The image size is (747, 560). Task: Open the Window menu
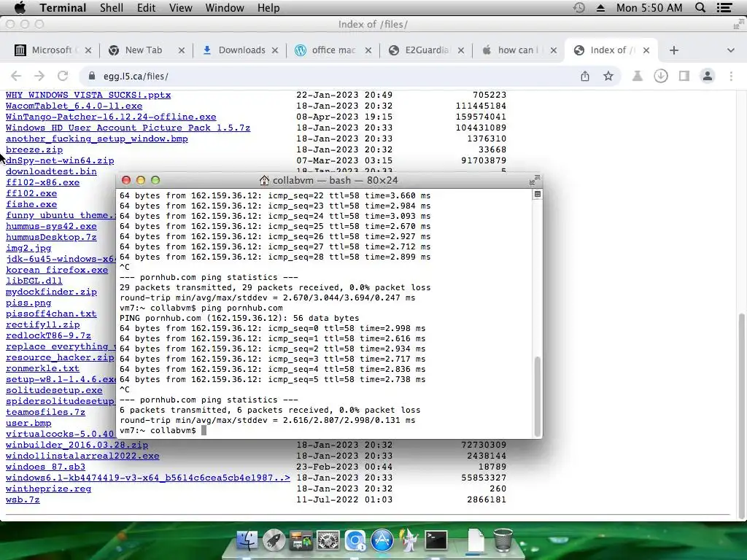(225, 7)
